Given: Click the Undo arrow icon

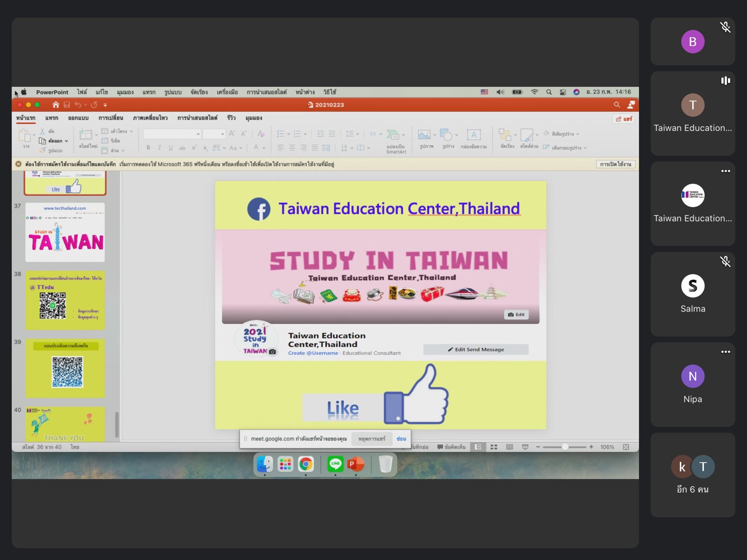Looking at the screenshot, I should (x=78, y=105).
